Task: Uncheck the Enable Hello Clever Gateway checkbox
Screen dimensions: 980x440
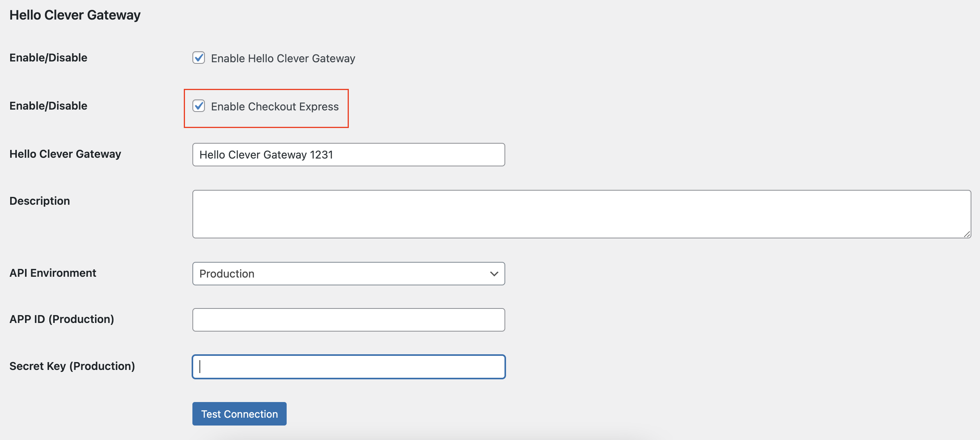Action: pos(199,58)
